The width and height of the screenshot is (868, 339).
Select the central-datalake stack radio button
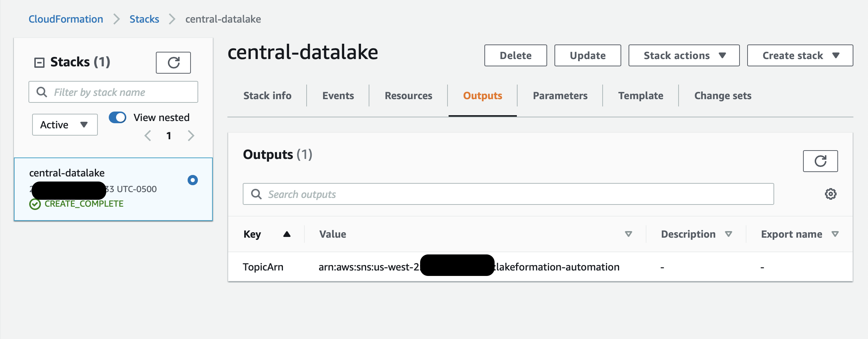[x=193, y=180]
